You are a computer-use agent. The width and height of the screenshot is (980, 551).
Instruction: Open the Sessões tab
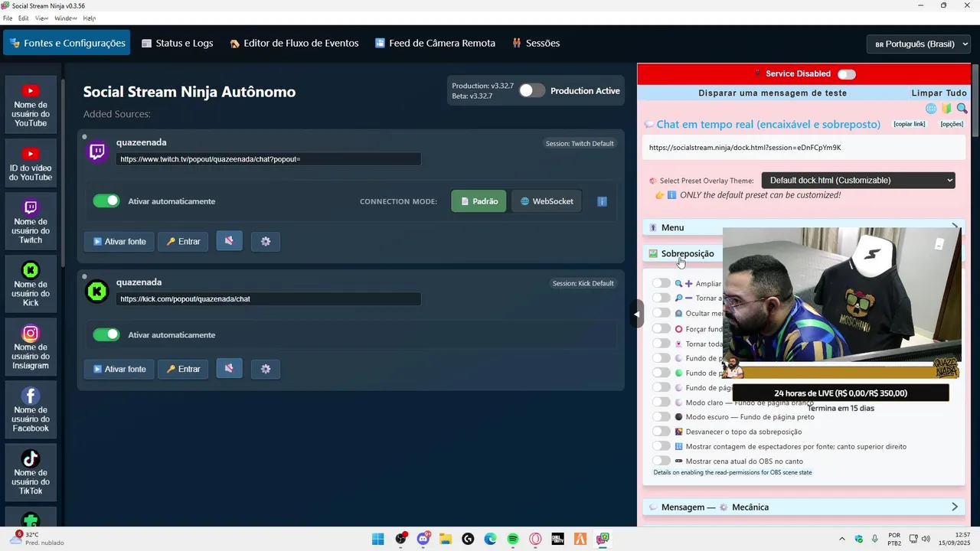536,43
